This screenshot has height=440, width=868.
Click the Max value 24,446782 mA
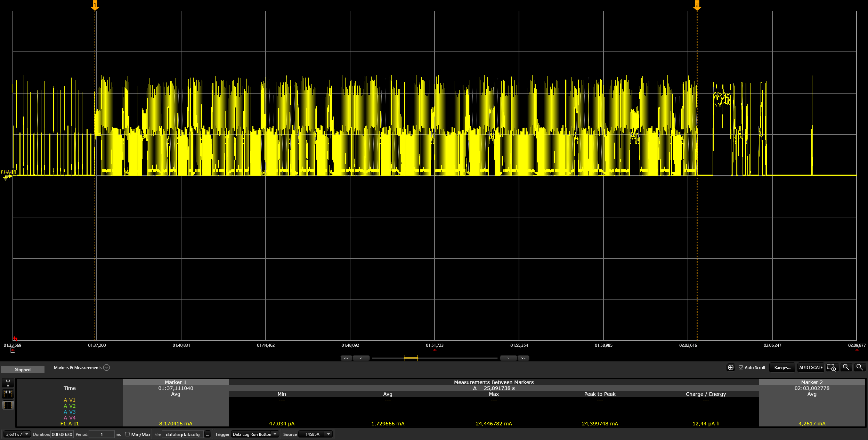pyautogui.click(x=494, y=424)
